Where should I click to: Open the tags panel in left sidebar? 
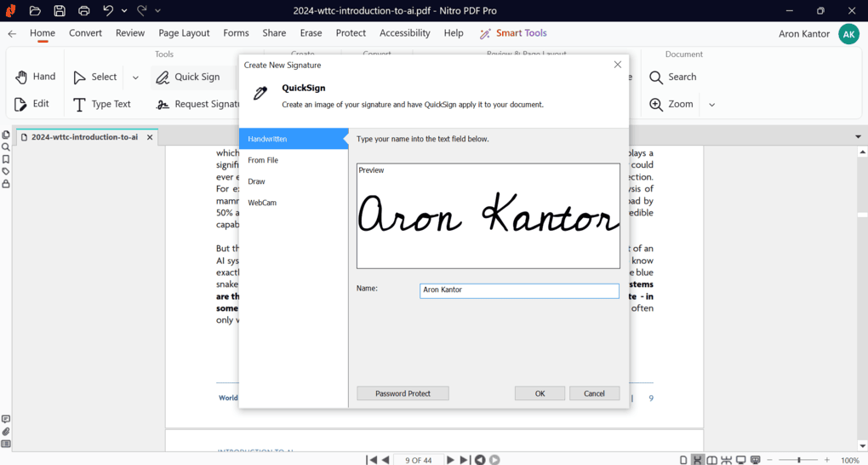coord(6,171)
